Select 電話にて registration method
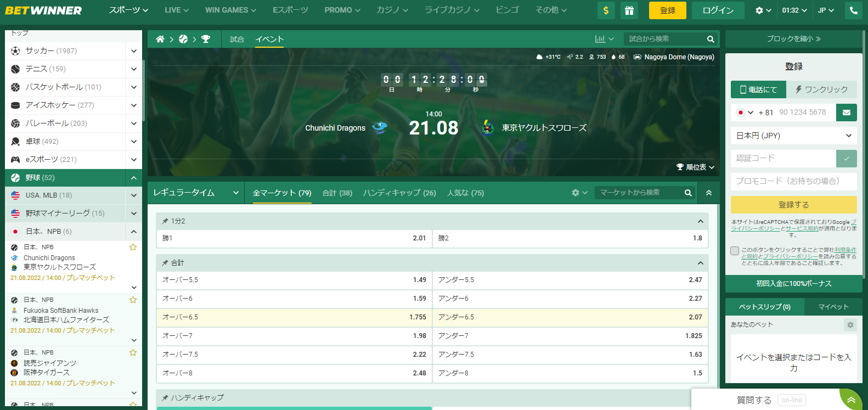Viewport: 868px width, 410px height. click(x=758, y=89)
